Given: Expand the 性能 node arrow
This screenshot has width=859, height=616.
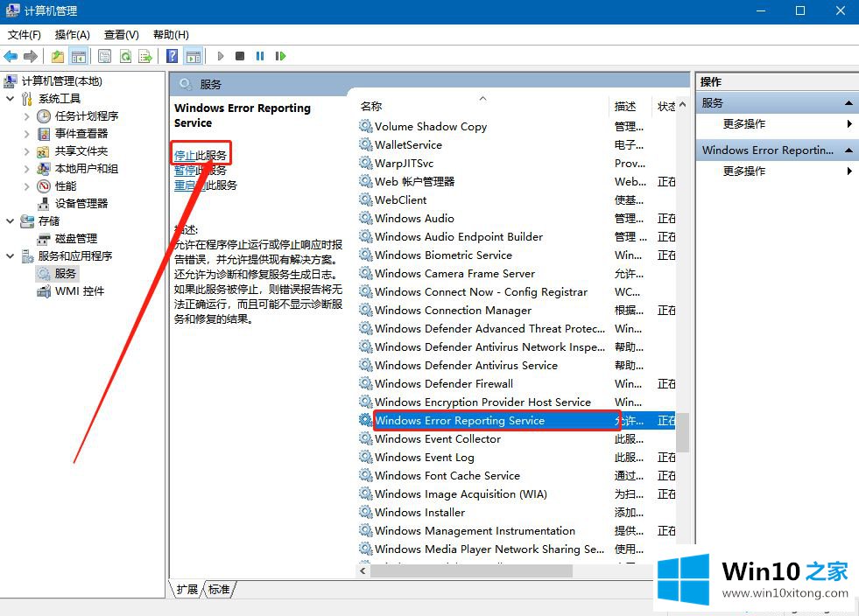Looking at the screenshot, I should click(x=26, y=186).
